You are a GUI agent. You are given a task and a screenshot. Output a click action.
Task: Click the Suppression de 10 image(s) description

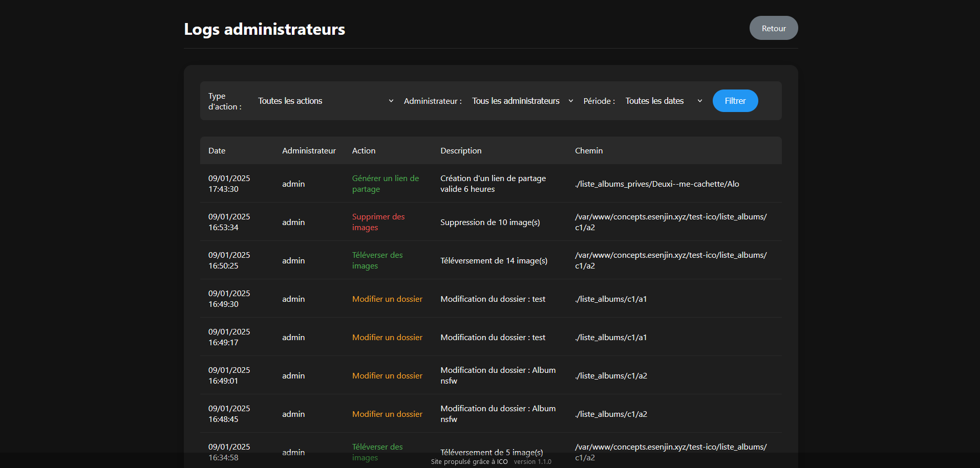pyautogui.click(x=490, y=222)
